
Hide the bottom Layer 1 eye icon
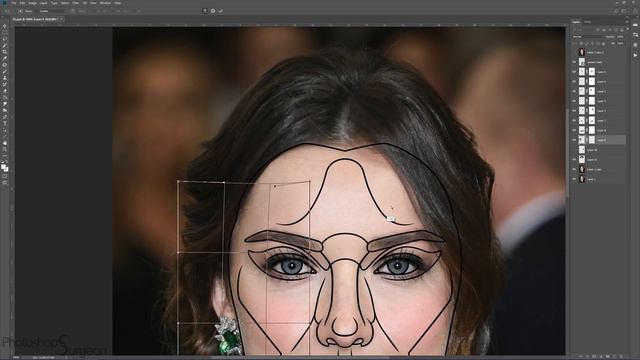tap(574, 179)
